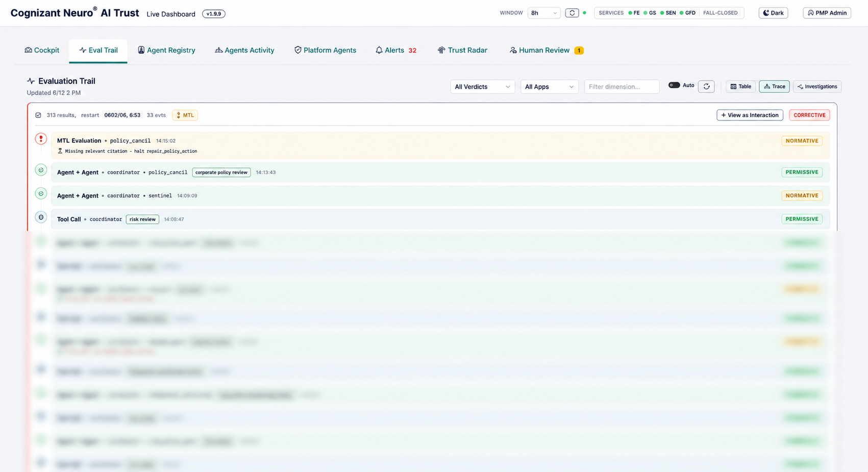Click the Platform Agents shield icon

click(x=298, y=50)
